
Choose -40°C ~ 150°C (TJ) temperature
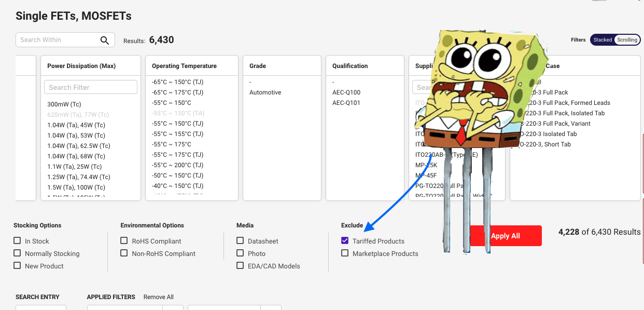(177, 186)
